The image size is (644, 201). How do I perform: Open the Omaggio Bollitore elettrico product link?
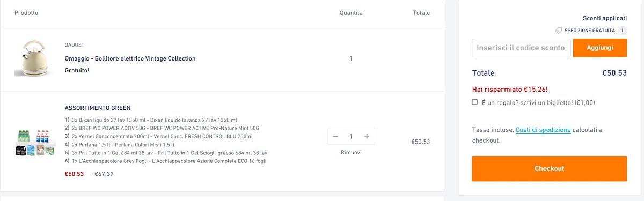130,58
